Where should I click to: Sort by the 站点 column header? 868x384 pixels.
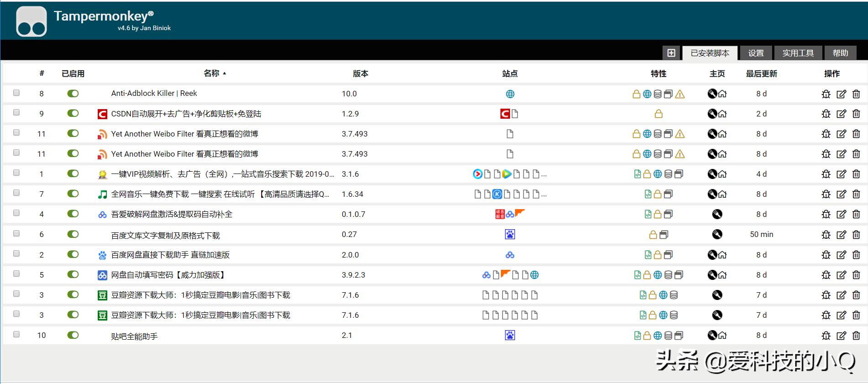coord(510,74)
